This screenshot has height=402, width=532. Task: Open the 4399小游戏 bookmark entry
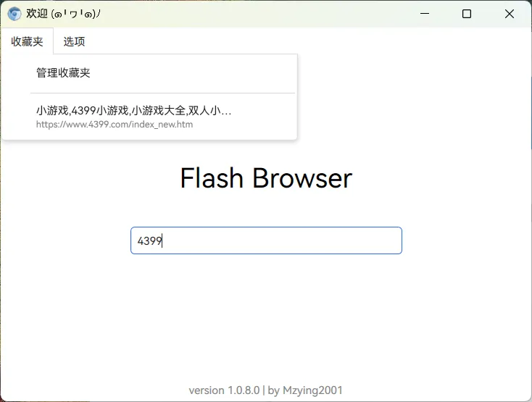click(149, 117)
